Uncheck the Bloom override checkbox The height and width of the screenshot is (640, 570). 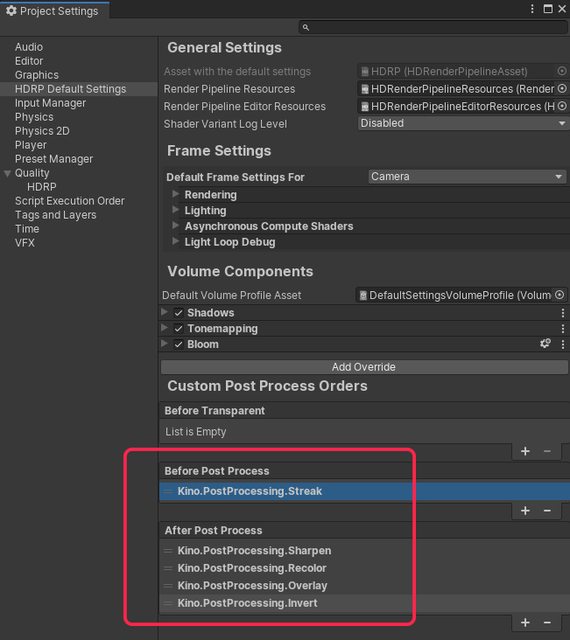click(178, 344)
